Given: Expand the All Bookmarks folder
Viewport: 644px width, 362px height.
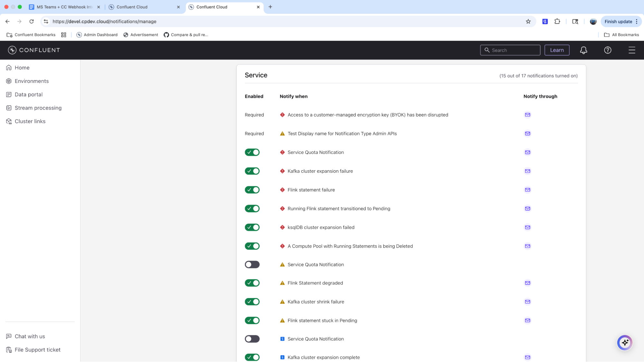Looking at the screenshot, I should [x=621, y=35].
